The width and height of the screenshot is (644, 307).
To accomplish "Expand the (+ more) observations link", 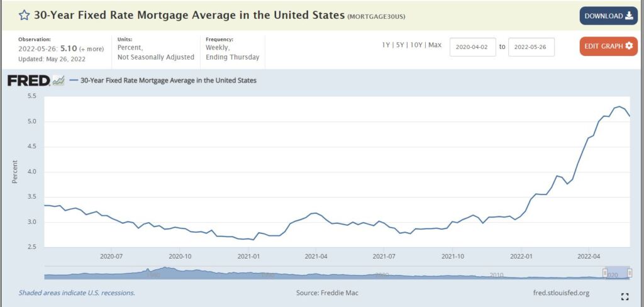I will [x=92, y=48].
